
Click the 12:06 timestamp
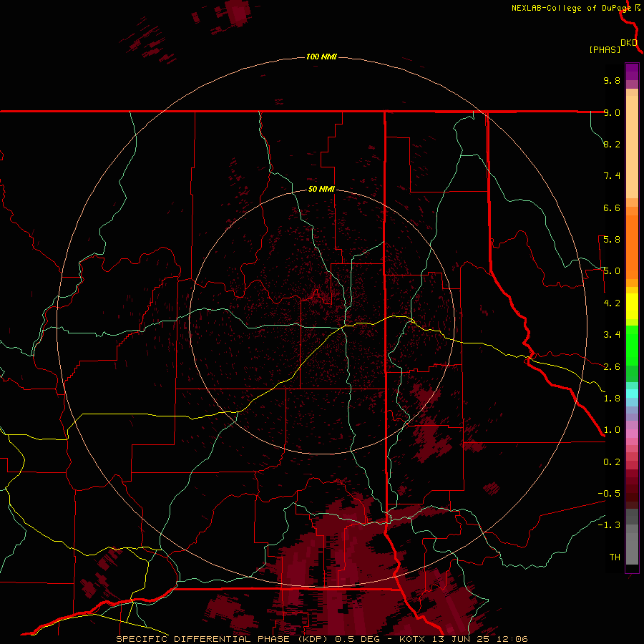512,639
